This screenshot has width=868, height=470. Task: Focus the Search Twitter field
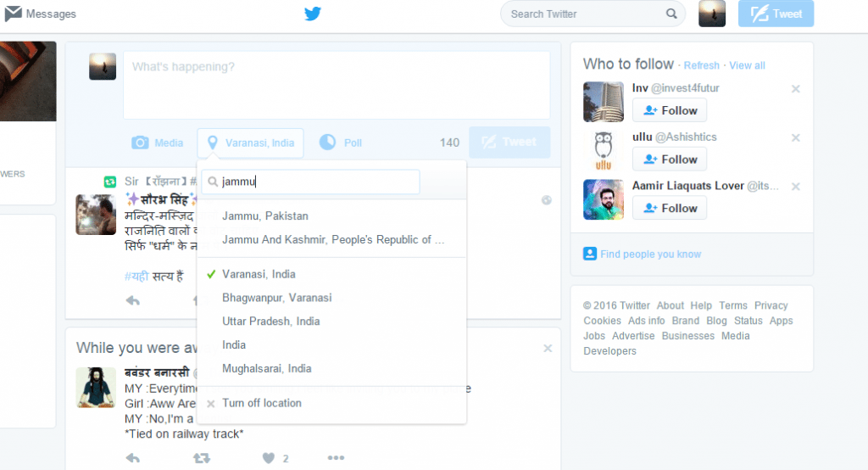(x=593, y=14)
